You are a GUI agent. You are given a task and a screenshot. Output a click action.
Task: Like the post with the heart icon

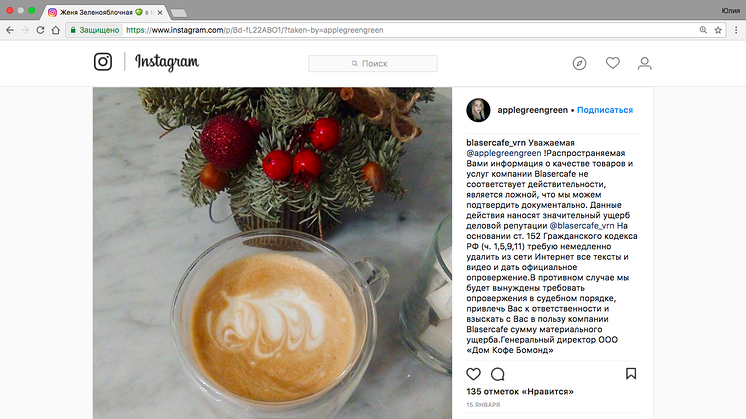(x=473, y=374)
